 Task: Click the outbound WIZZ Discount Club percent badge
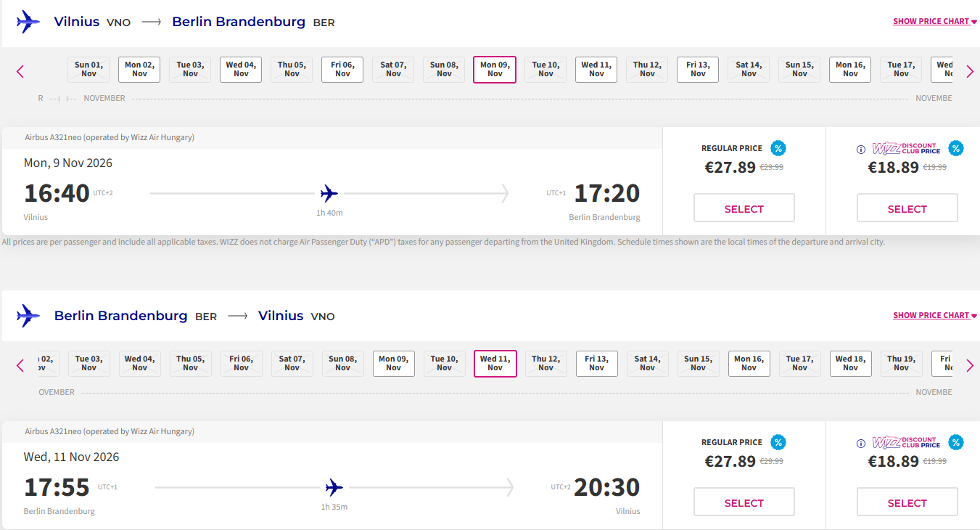point(956,148)
